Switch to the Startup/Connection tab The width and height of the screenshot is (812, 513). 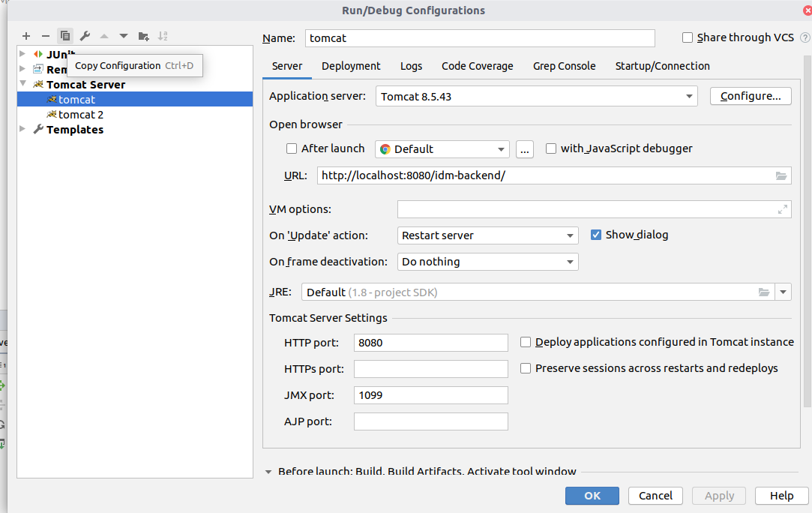point(662,66)
